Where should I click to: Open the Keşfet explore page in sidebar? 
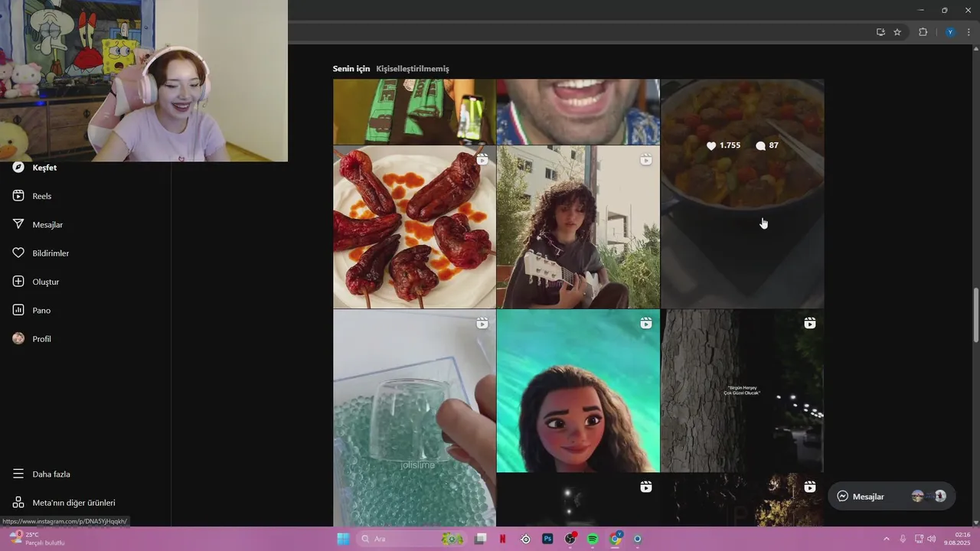pyautogui.click(x=35, y=168)
